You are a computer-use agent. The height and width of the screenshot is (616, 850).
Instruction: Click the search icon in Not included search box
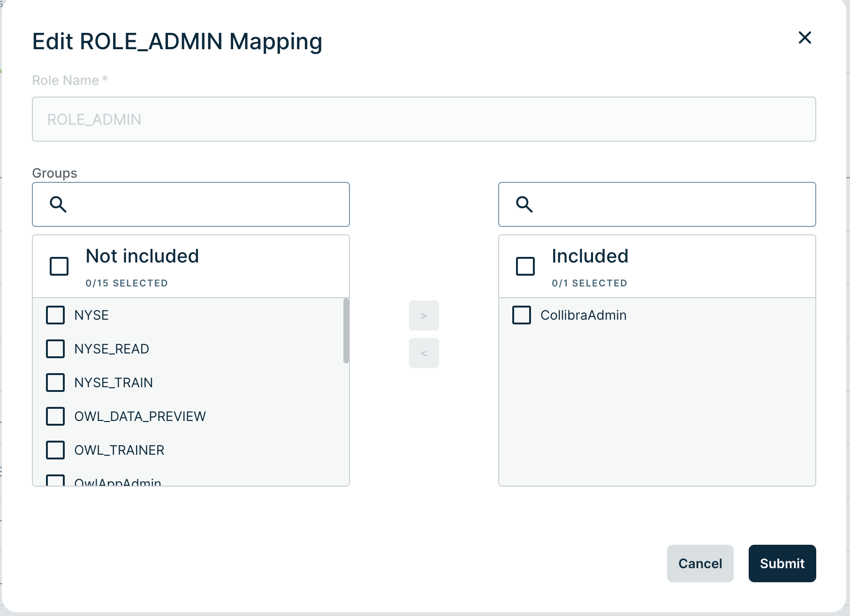tap(58, 204)
